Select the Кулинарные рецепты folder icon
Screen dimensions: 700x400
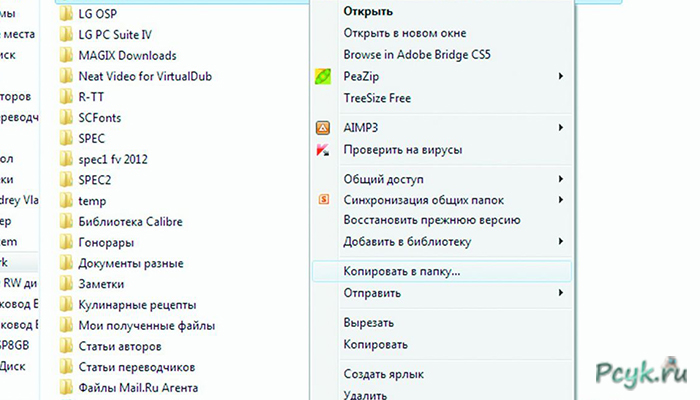[x=66, y=304]
